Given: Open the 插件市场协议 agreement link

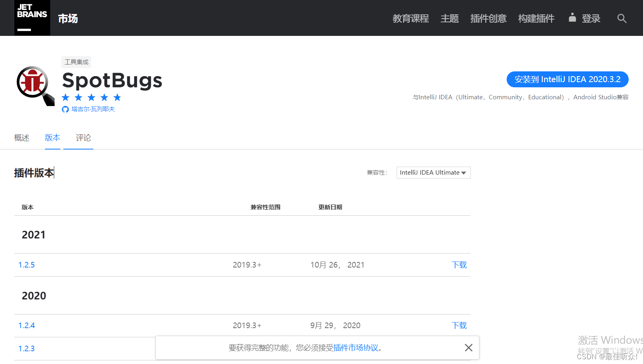Looking at the screenshot, I should [356, 348].
